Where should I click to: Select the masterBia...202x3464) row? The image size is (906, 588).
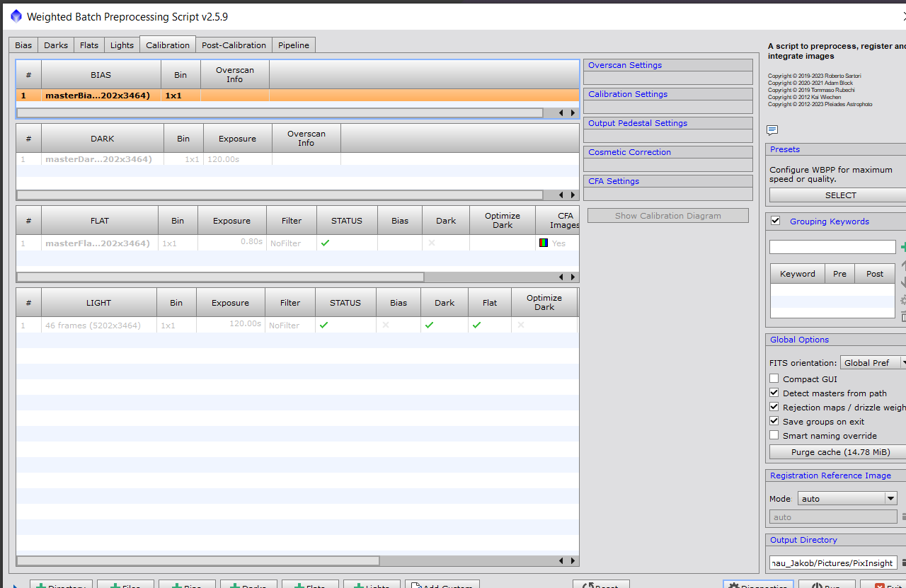(x=297, y=96)
